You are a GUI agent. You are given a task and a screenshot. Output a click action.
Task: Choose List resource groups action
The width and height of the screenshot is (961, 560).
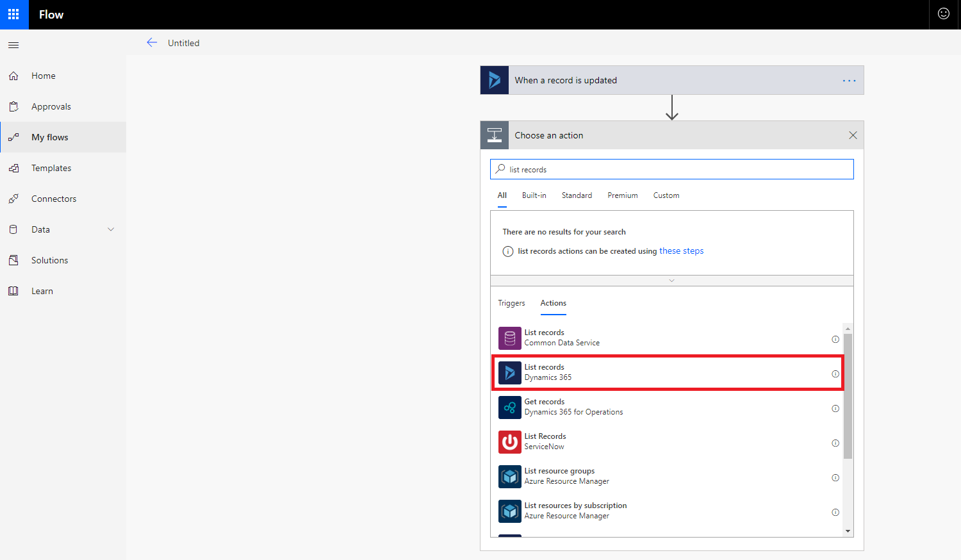point(668,476)
